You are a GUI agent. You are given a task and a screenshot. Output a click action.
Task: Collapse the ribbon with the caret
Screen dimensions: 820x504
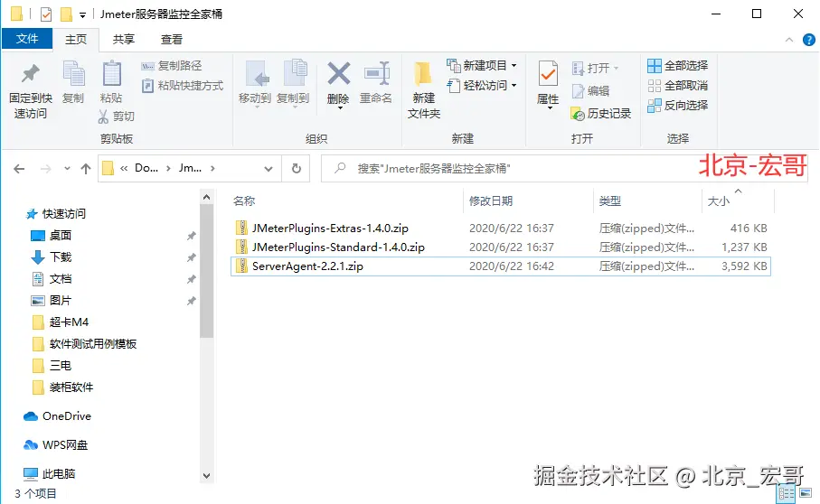pyautogui.click(x=789, y=40)
